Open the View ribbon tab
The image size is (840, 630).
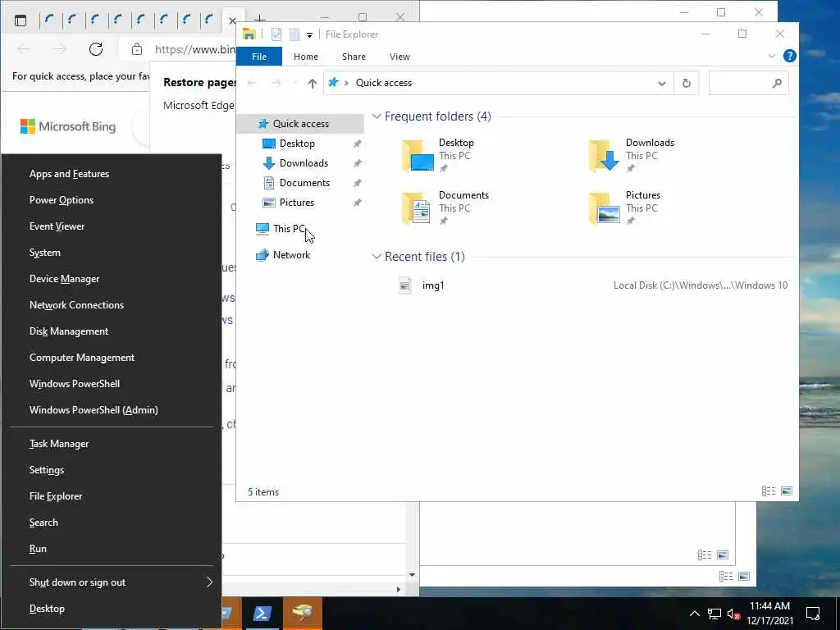point(399,57)
